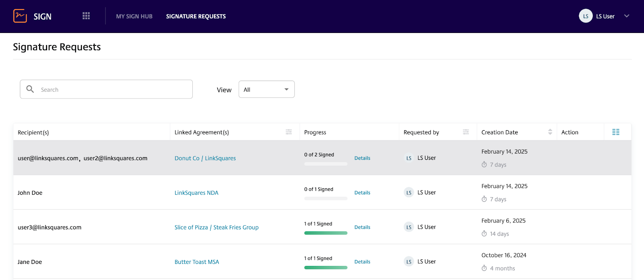The image size is (644, 280).
Task: View Details for Donut Co request
Action: point(362,158)
